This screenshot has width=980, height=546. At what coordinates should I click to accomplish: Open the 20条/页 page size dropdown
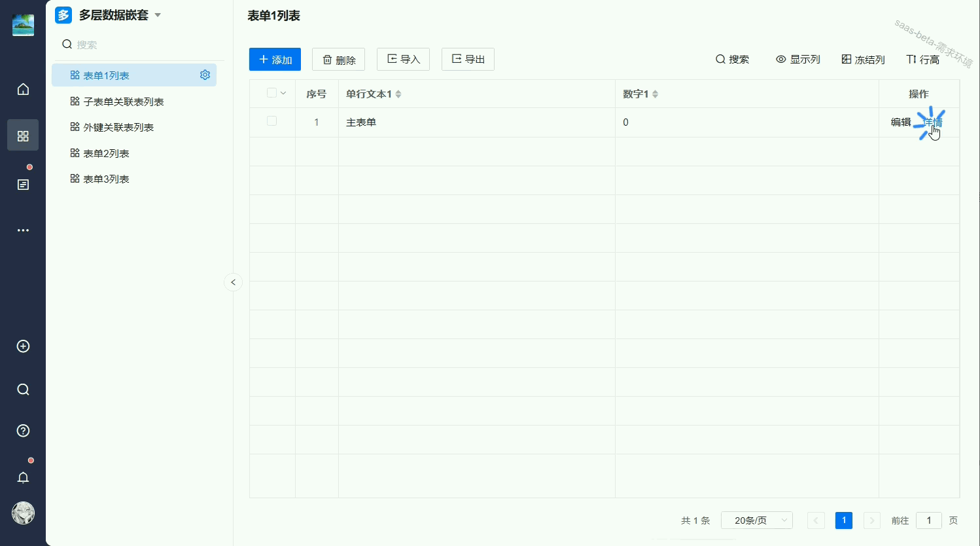pos(756,520)
